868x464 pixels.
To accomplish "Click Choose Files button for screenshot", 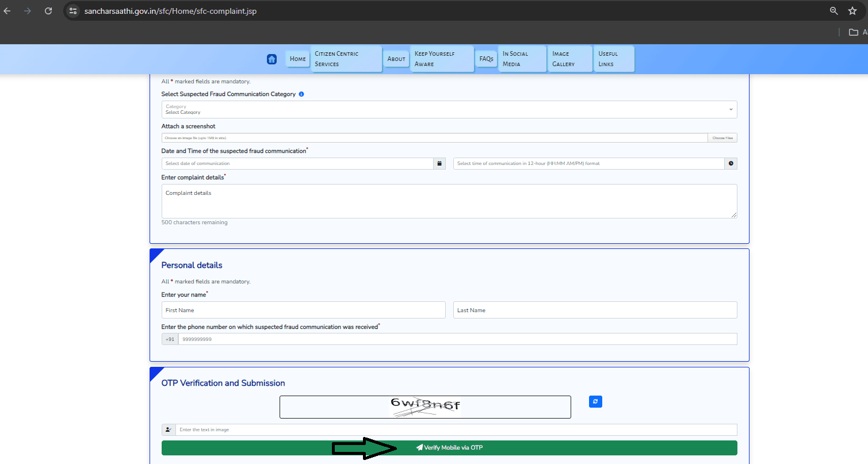I will point(722,138).
